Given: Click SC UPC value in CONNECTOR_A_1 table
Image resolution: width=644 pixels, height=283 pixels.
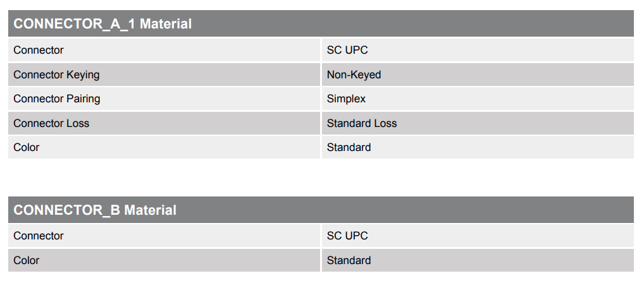Looking at the screenshot, I should 347,50.
